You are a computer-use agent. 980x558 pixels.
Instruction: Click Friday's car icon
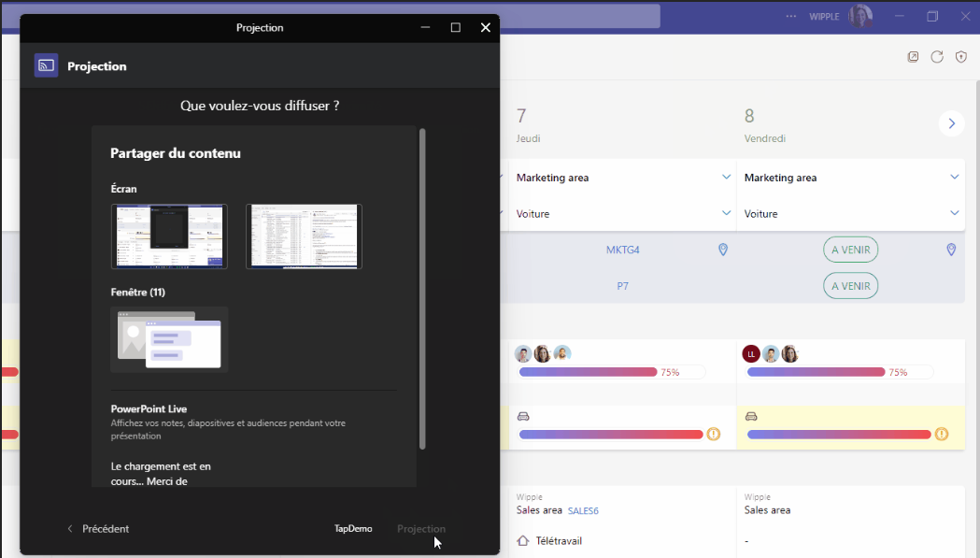pos(751,416)
